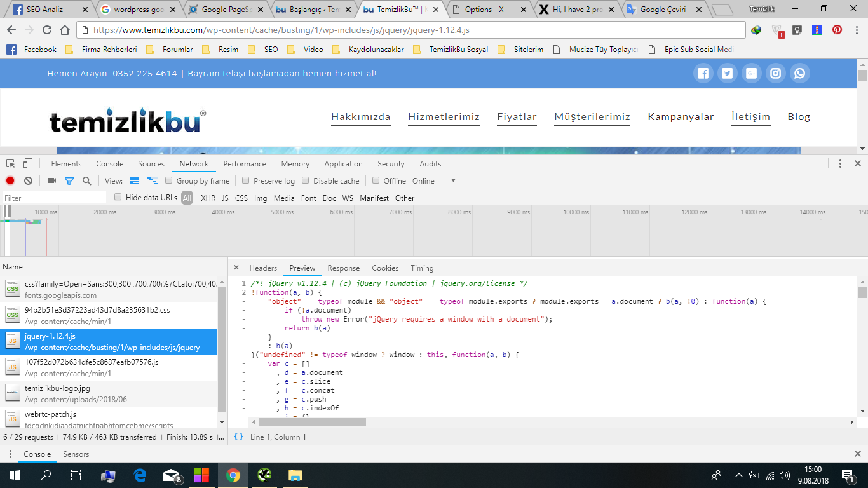Click the pretty print braces icon
This screenshot has height=488, width=868.
pyautogui.click(x=238, y=437)
